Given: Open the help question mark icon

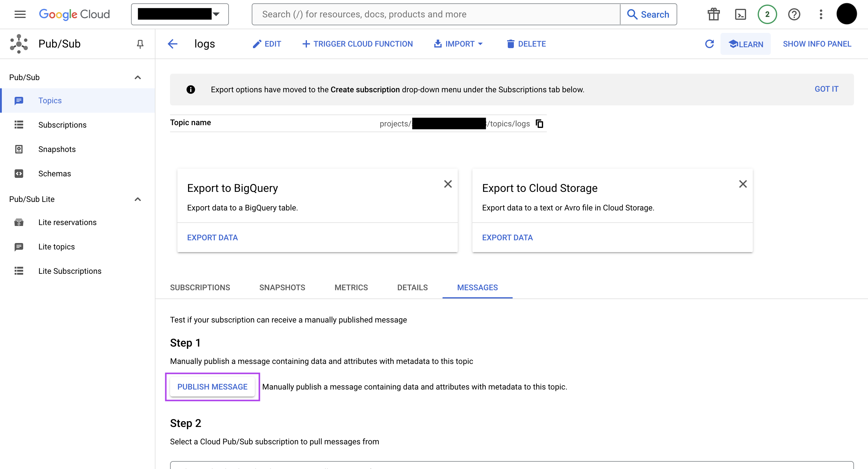Looking at the screenshot, I should coord(794,14).
